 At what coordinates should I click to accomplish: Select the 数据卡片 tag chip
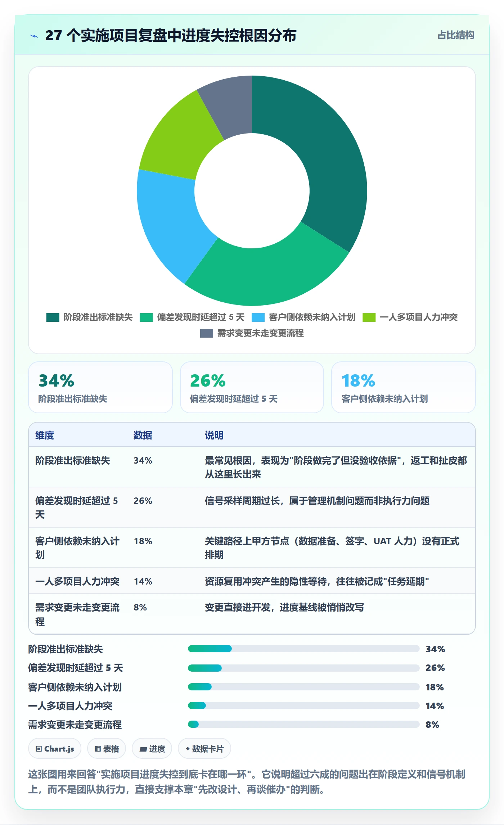coord(204,749)
